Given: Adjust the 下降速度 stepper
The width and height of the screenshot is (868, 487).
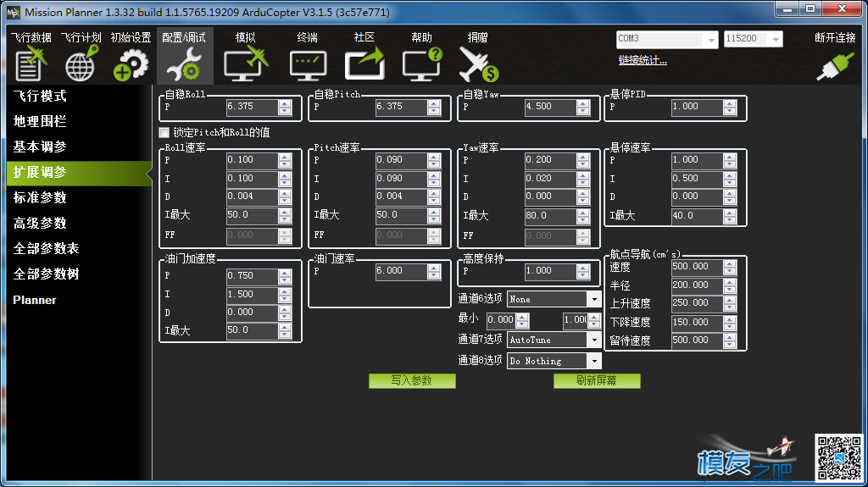Looking at the screenshot, I should coord(730,322).
